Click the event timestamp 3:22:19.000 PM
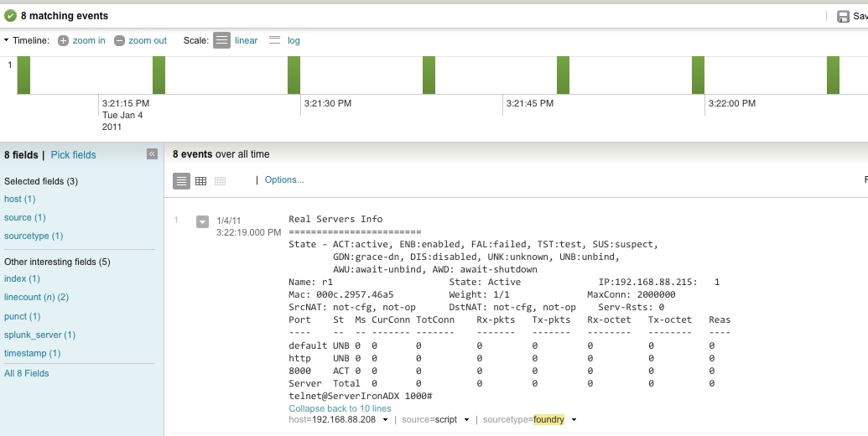 click(x=248, y=232)
